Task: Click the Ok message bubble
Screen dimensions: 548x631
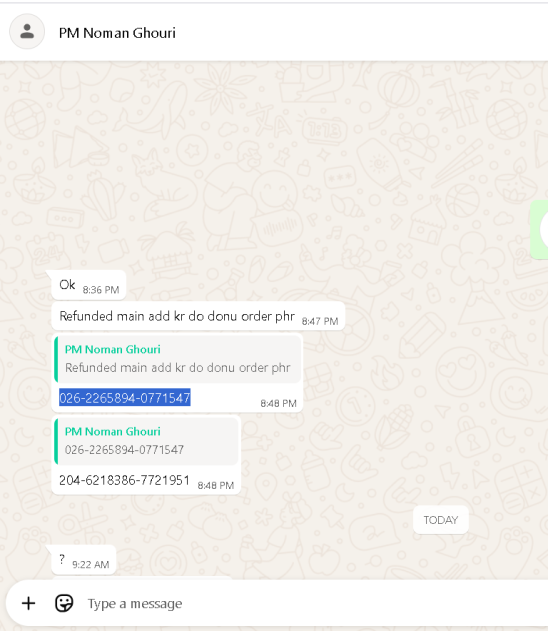Action: [89, 285]
